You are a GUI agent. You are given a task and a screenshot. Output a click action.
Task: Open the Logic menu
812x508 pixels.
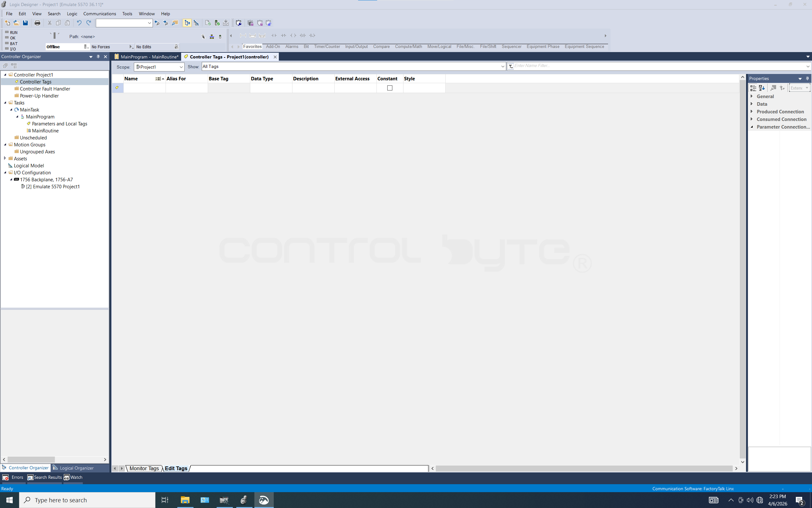(72, 14)
